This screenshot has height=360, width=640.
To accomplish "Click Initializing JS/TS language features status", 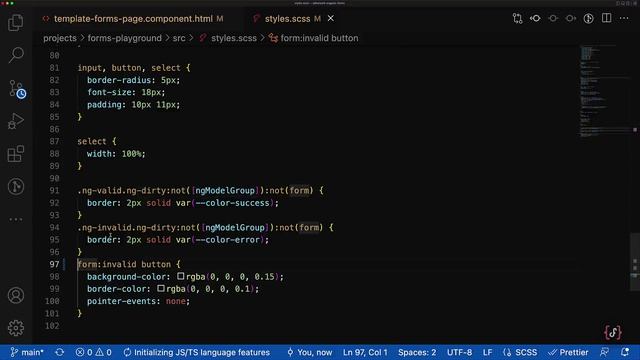I will 197,352.
